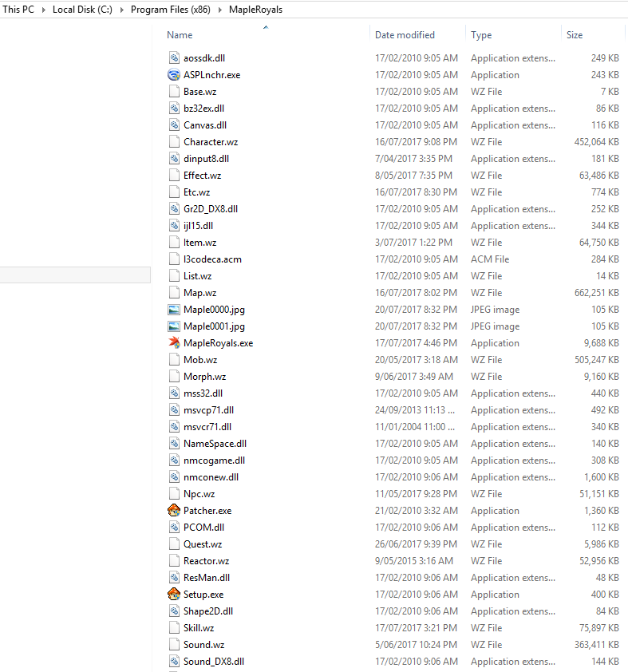
Task: Click the nmconew.dll file name
Action: tap(211, 477)
